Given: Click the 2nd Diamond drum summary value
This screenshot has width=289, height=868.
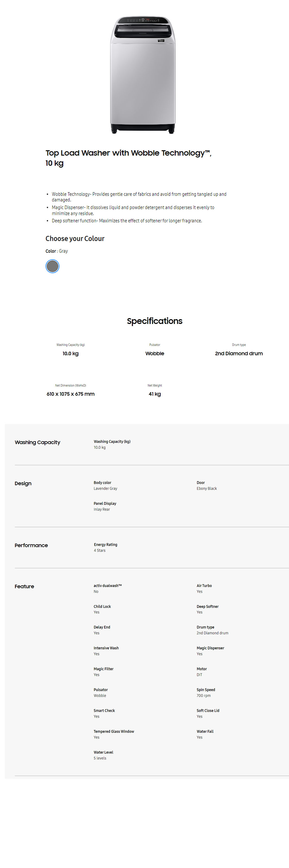Looking at the screenshot, I should [x=238, y=353].
